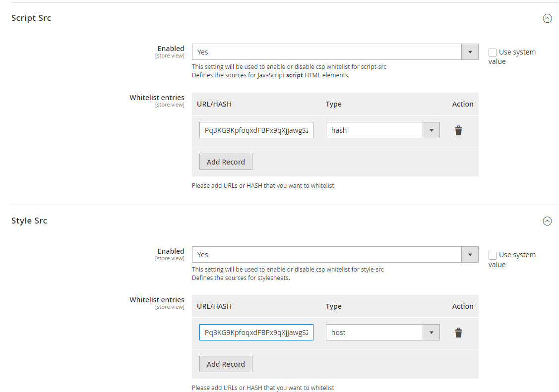Open the Type dropdown showing hash
This screenshot has height=392, width=559.
tap(382, 130)
